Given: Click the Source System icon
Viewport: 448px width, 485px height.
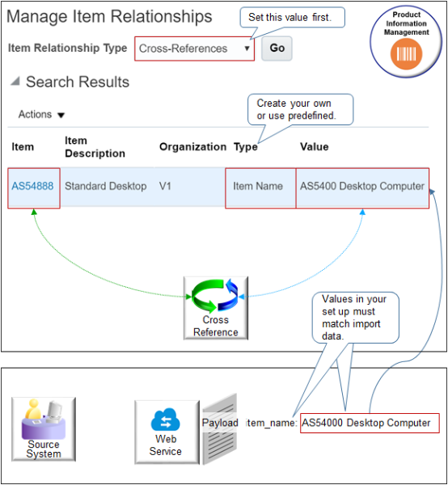Looking at the screenshot, I should tap(44, 429).
